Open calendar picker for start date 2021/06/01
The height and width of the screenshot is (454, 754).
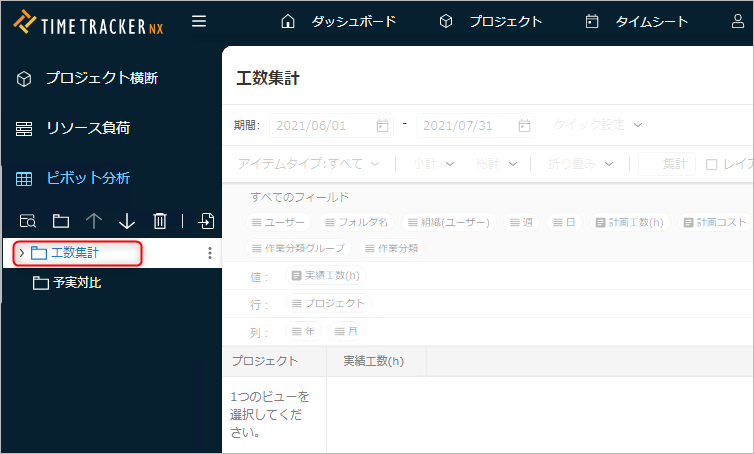coord(382,126)
